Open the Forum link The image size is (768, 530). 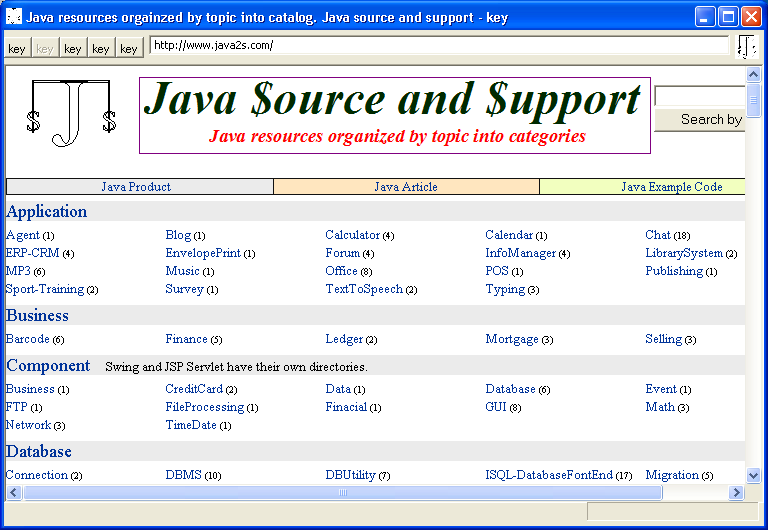tap(343, 253)
